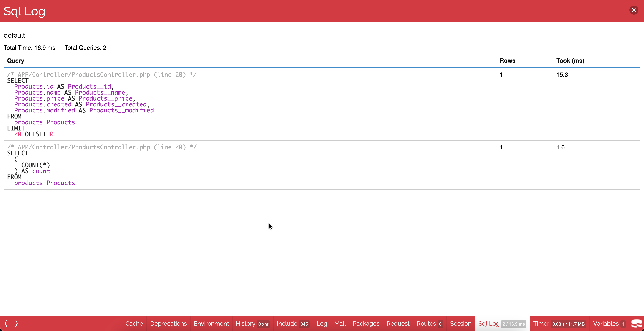Select the Log tab
The height and width of the screenshot is (331, 644).
coord(321,324)
